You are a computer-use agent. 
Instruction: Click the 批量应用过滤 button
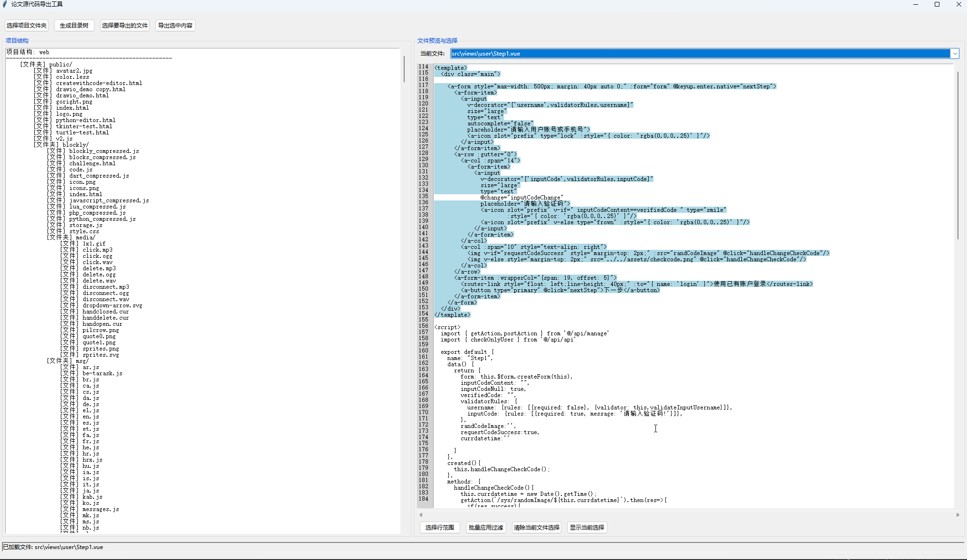coord(486,527)
